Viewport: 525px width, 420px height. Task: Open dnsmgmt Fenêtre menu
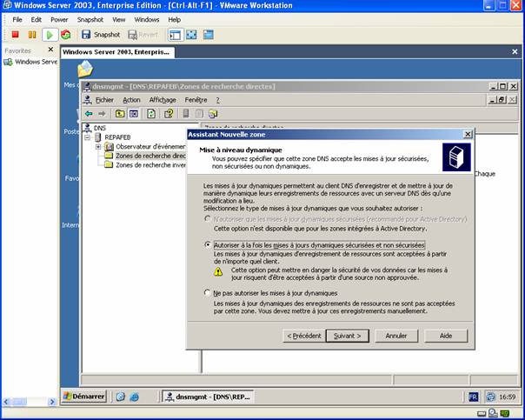[196, 100]
